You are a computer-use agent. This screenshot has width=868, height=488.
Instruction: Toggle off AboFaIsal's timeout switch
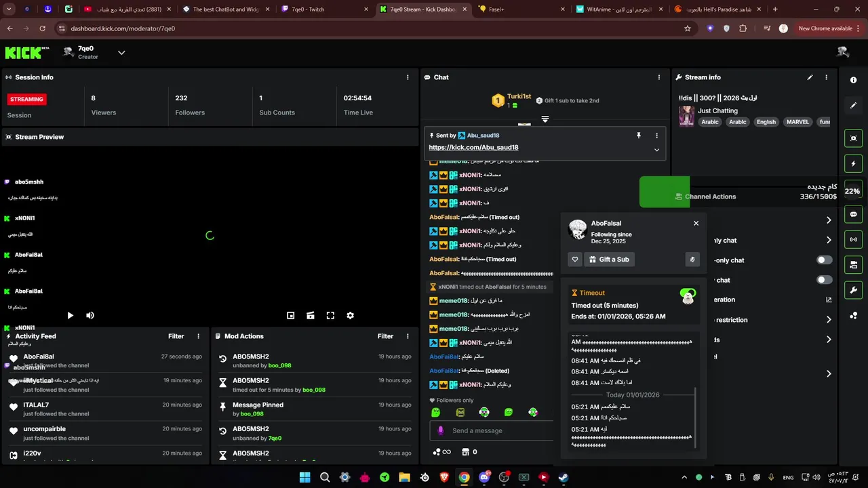[688, 293]
